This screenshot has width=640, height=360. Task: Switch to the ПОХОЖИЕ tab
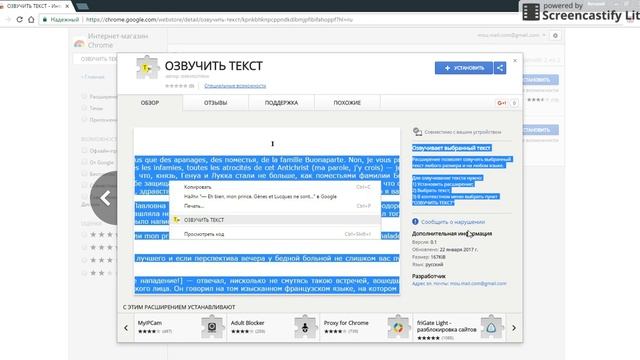tap(347, 103)
